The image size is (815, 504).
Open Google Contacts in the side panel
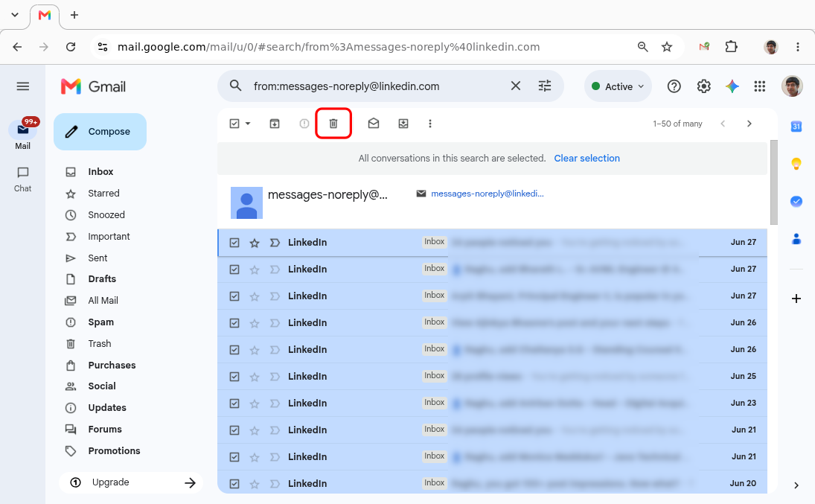pos(796,239)
